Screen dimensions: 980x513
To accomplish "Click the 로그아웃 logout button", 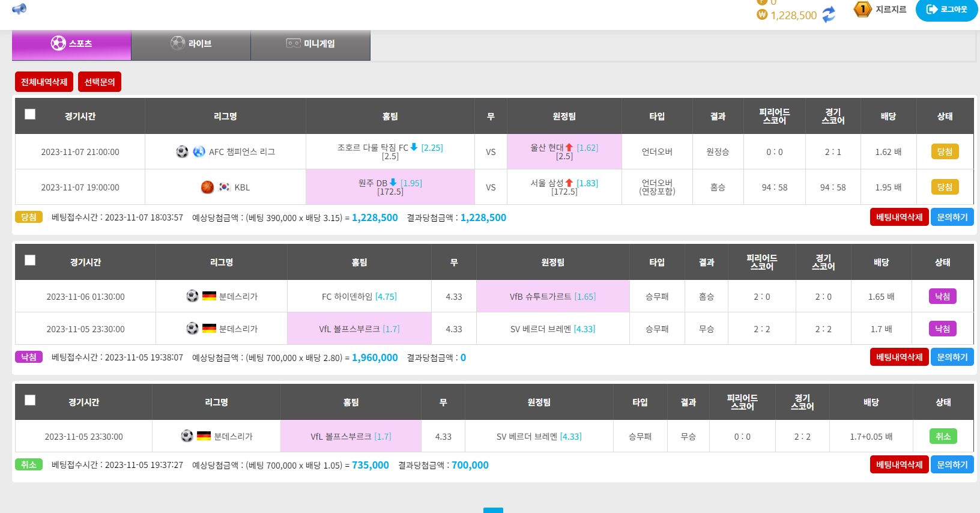I will click(946, 10).
